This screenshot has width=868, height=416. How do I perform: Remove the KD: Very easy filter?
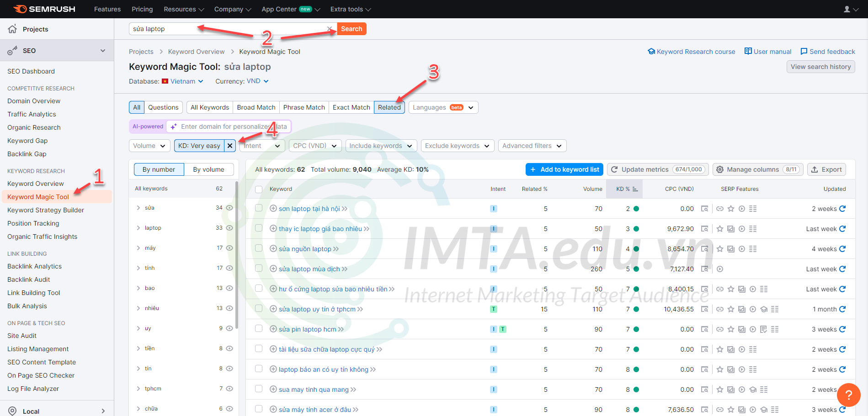230,146
